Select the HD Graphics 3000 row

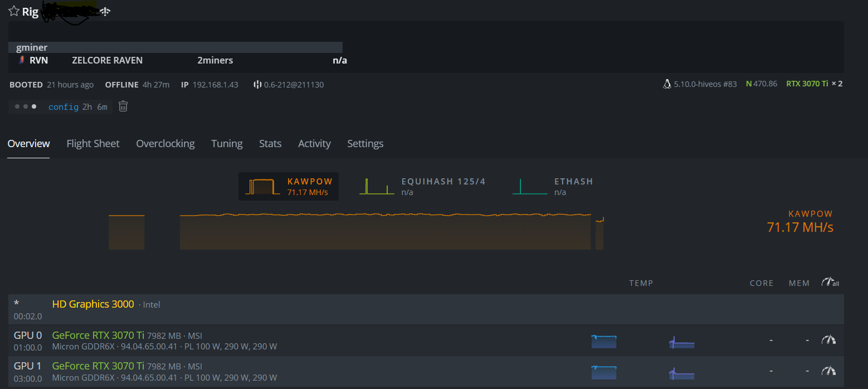coord(92,304)
